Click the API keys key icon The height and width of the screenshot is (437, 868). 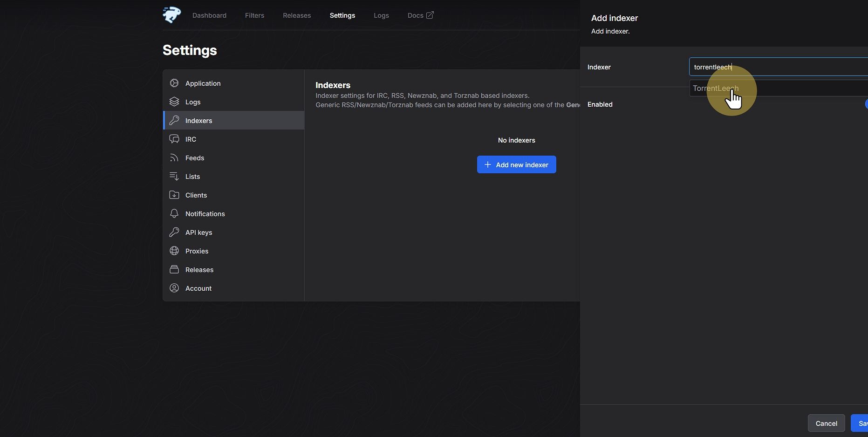pyautogui.click(x=174, y=232)
